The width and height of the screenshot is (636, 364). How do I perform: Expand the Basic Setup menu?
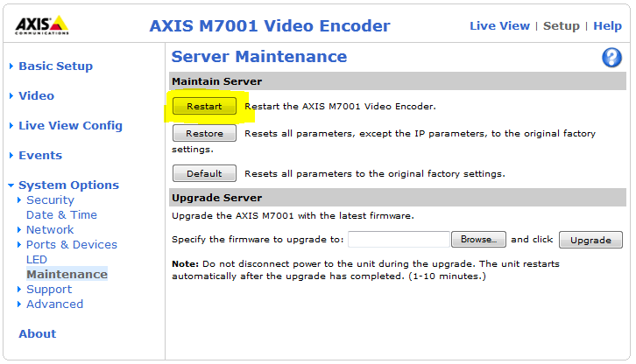(x=55, y=66)
